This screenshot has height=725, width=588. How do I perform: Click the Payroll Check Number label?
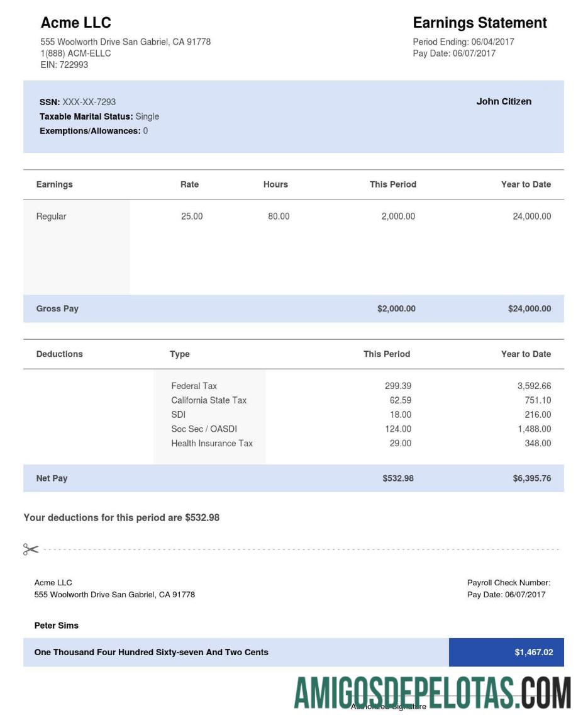tap(508, 583)
